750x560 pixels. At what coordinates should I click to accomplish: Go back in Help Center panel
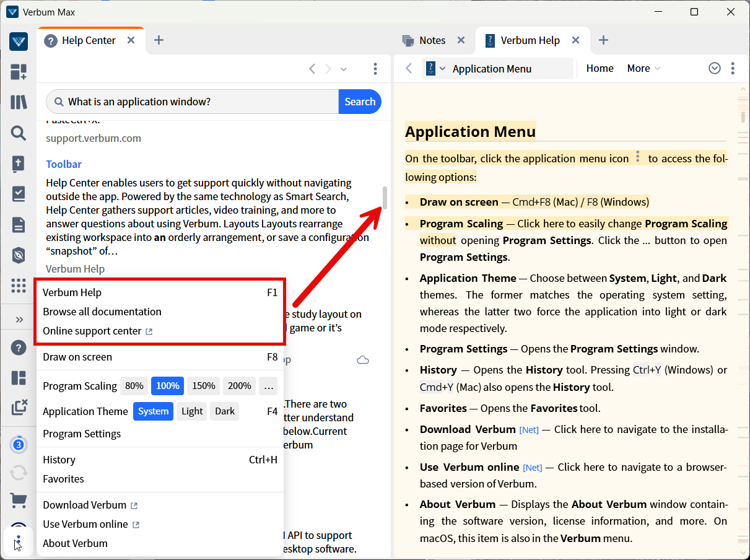[312, 69]
